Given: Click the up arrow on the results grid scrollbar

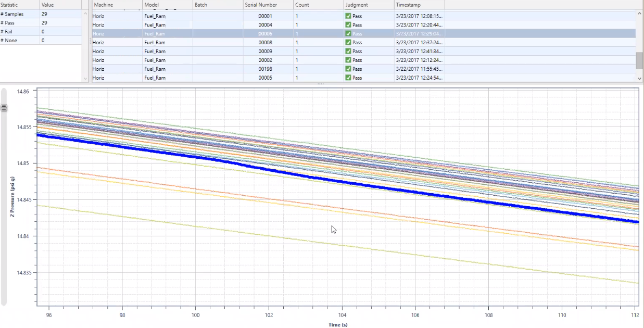Looking at the screenshot, I should pos(639,13).
